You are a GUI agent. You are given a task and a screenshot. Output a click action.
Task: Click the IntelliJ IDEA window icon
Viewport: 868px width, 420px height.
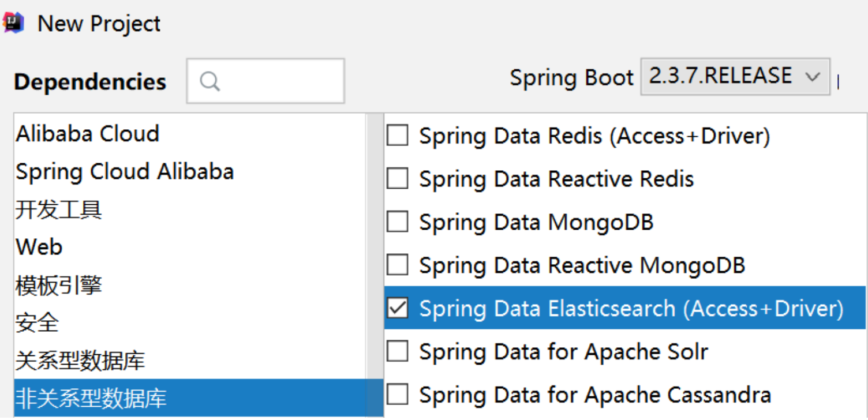coord(13,23)
